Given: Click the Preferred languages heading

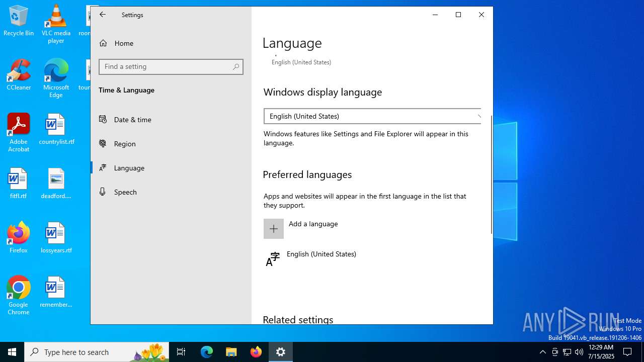Looking at the screenshot, I should pyautogui.click(x=307, y=174).
